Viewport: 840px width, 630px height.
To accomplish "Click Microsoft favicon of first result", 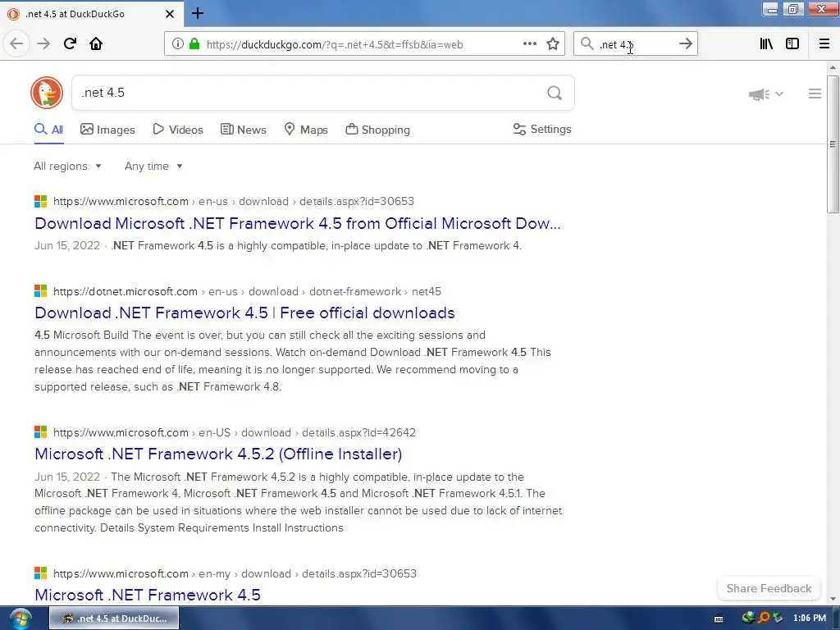I will [x=41, y=202].
